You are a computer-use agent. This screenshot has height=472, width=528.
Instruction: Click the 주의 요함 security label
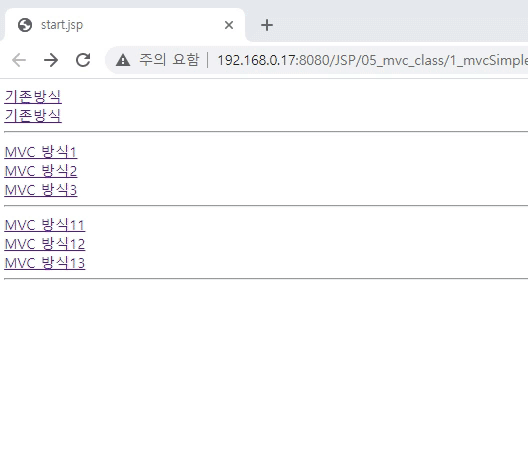point(169,60)
